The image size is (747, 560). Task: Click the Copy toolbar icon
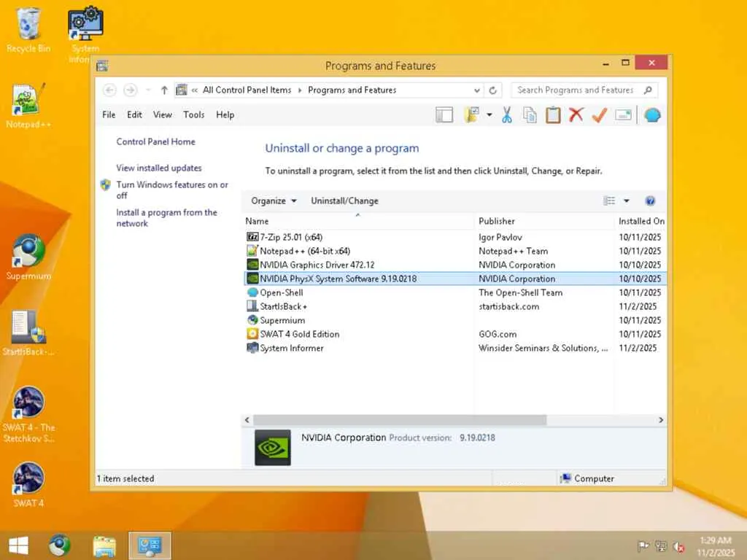530,114
